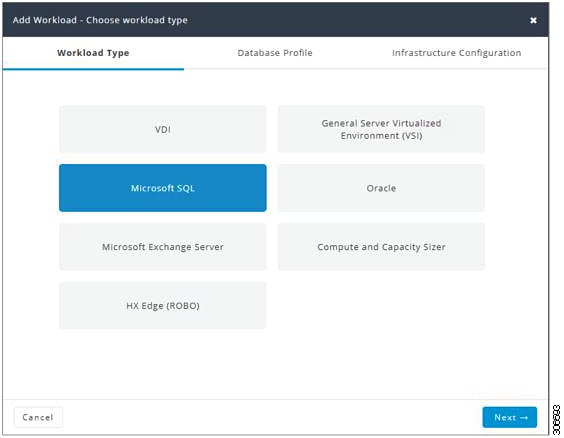Go to Infrastructure Configuration tab
This screenshot has height=438, width=564.
[456, 53]
